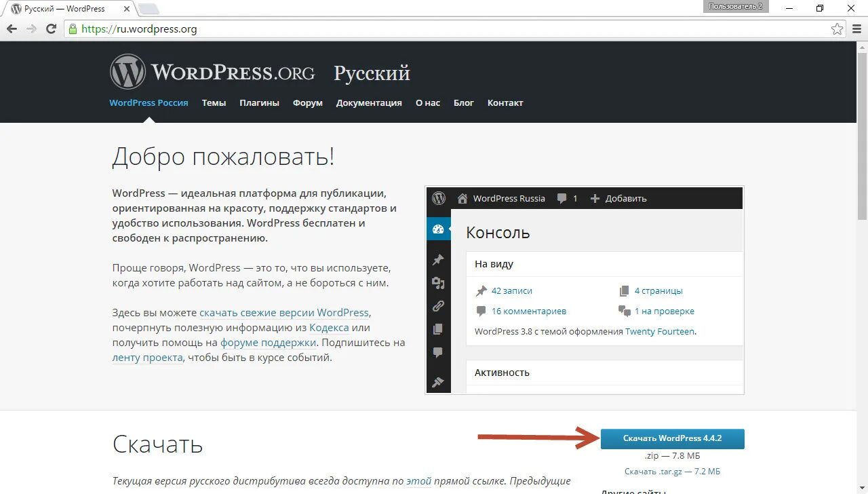Screen dimensions: 868x494
Task: Open the Плагины menu item
Action: (259, 103)
